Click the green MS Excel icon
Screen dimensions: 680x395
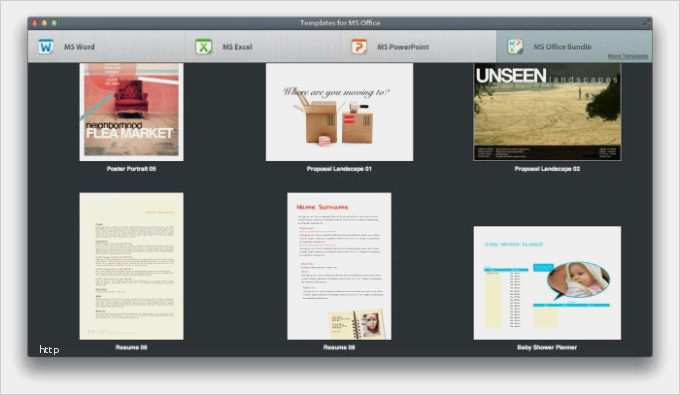(203, 46)
